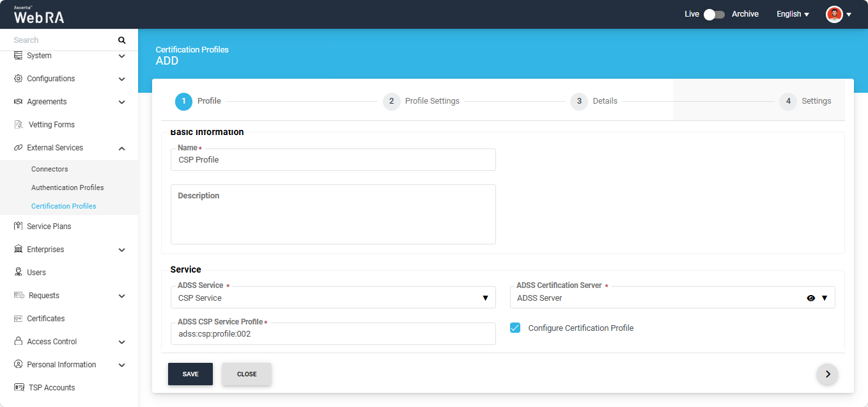Open Service Plans menu label
This screenshot has width=868, height=407.
point(49,227)
